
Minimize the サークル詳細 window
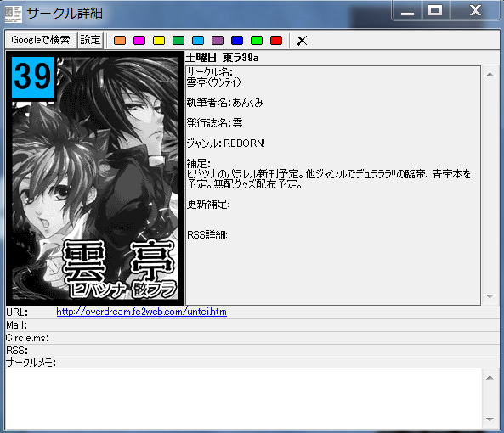[407, 11]
